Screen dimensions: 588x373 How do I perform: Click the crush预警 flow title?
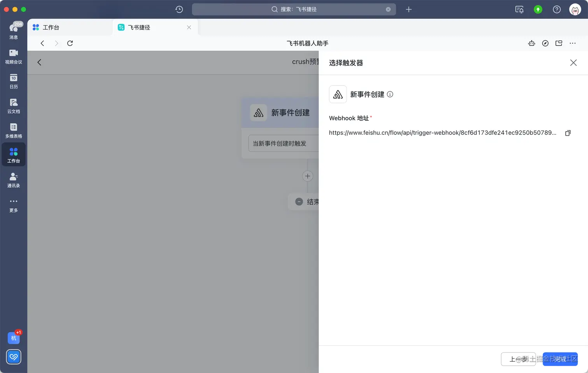click(305, 62)
